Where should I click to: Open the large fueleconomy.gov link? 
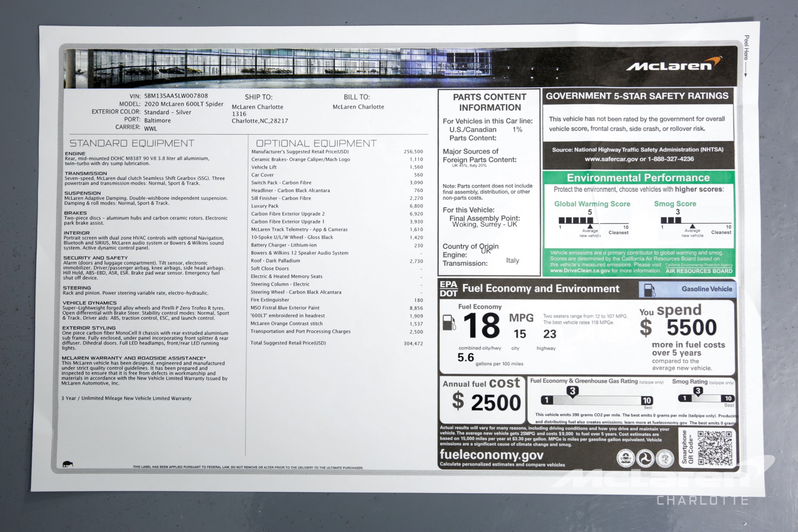[491, 455]
